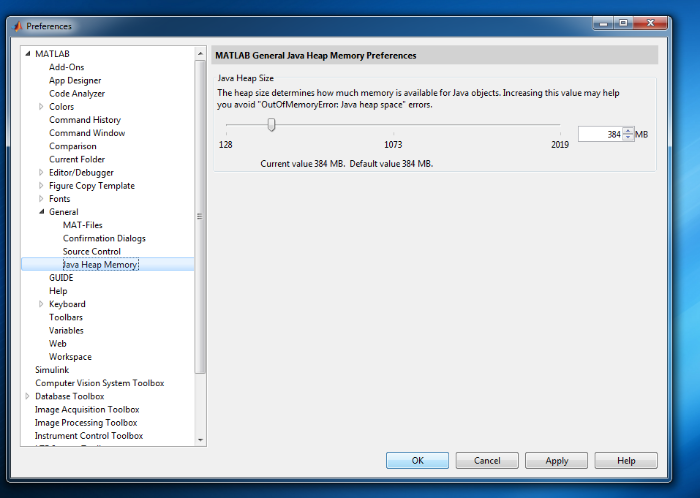Click slider track near the 1073 mark
700x498 pixels.
pyautogui.click(x=393, y=124)
